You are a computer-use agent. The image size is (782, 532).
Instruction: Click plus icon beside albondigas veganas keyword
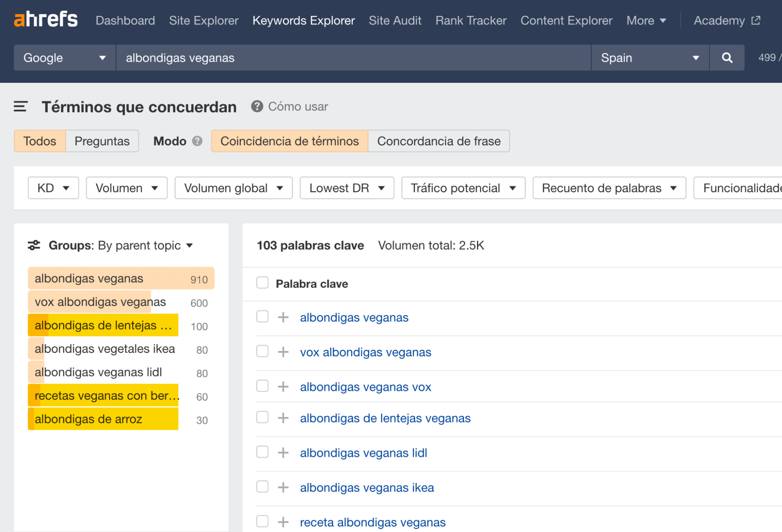(282, 317)
